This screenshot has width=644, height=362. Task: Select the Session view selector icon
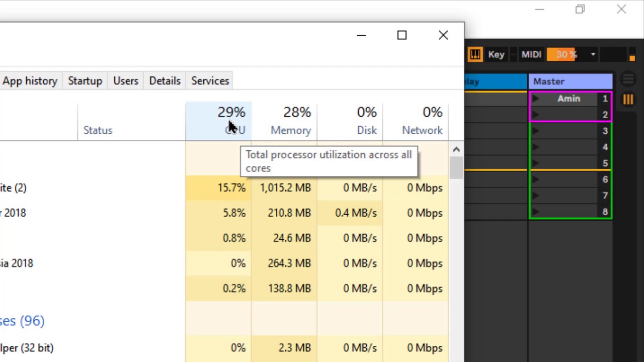(628, 99)
